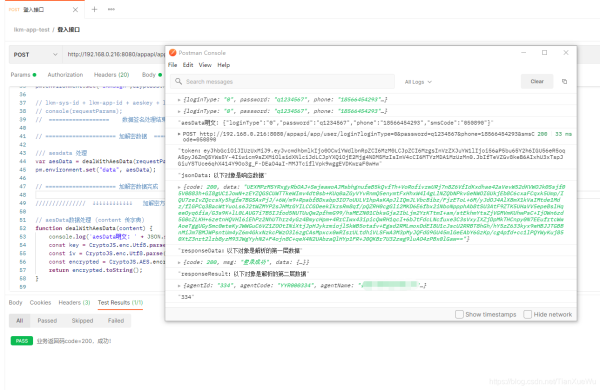Screen dimensions: 600x390
Task: Open the Headers (20) request tab
Action: coord(111,75)
